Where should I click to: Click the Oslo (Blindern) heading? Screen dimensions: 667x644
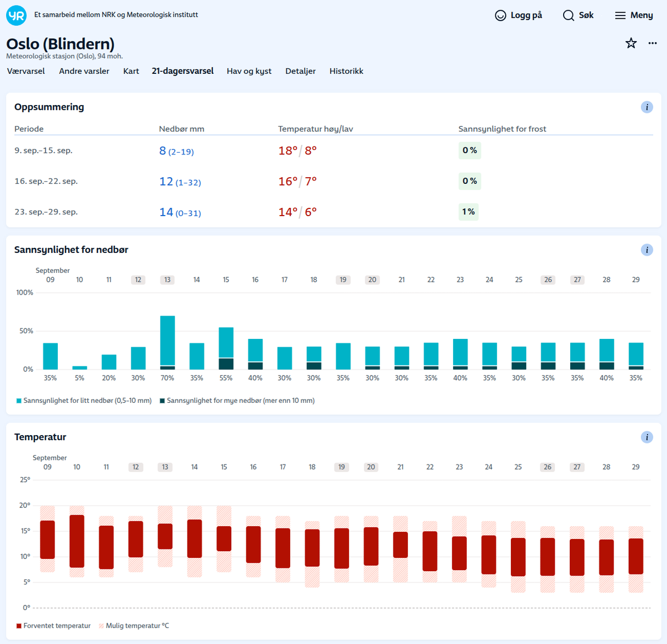(61, 43)
